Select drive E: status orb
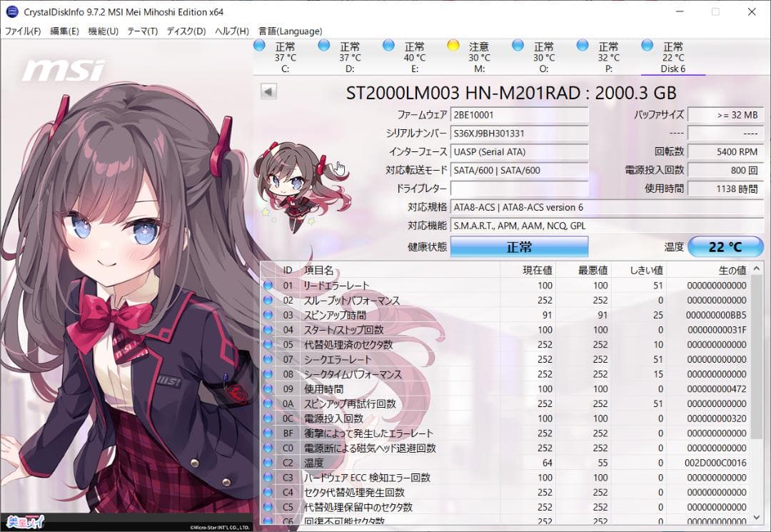This screenshot has width=771, height=532. 388,46
